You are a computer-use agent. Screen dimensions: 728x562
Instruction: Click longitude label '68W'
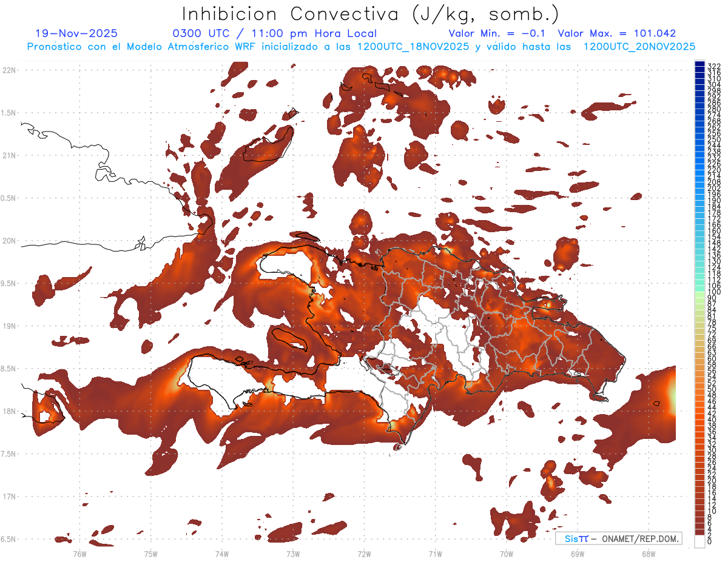click(648, 554)
